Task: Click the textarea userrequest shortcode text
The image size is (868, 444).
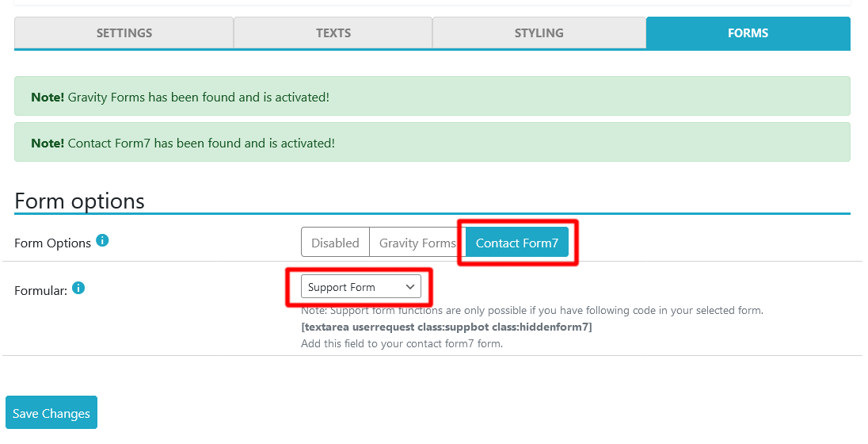Action: click(446, 327)
